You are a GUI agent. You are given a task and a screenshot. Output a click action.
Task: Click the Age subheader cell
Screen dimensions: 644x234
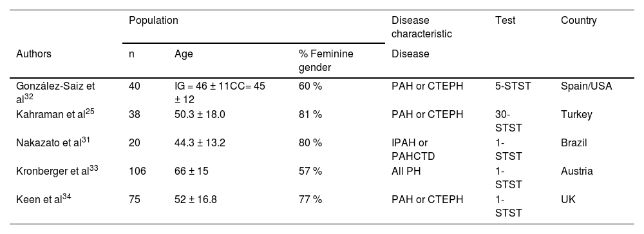point(184,54)
